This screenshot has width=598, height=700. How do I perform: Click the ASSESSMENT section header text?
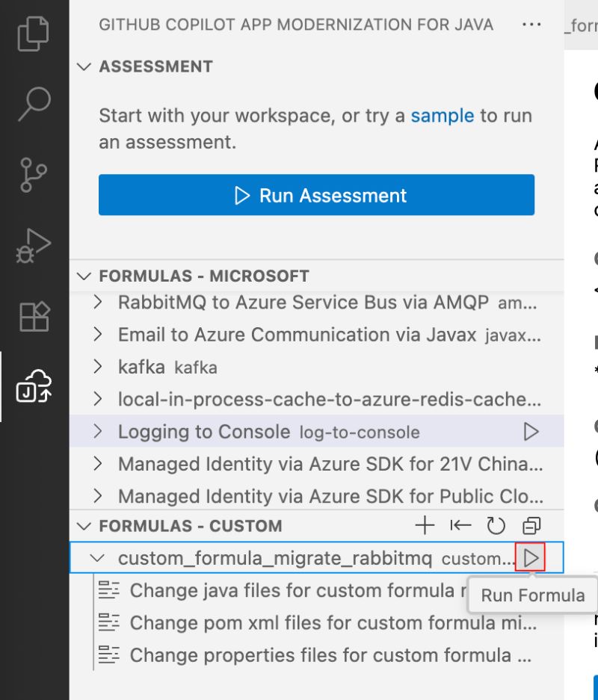[x=156, y=66]
